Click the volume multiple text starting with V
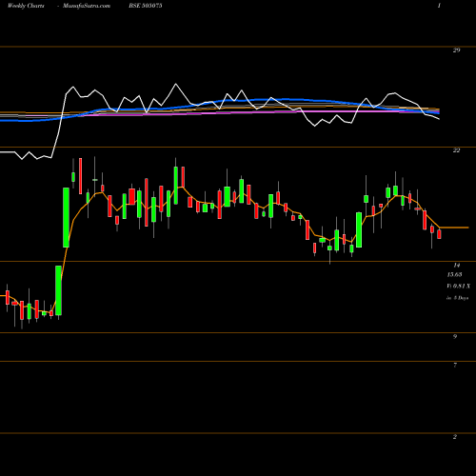Image resolution: width=476 pixels, height=476 pixels. [458, 286]
